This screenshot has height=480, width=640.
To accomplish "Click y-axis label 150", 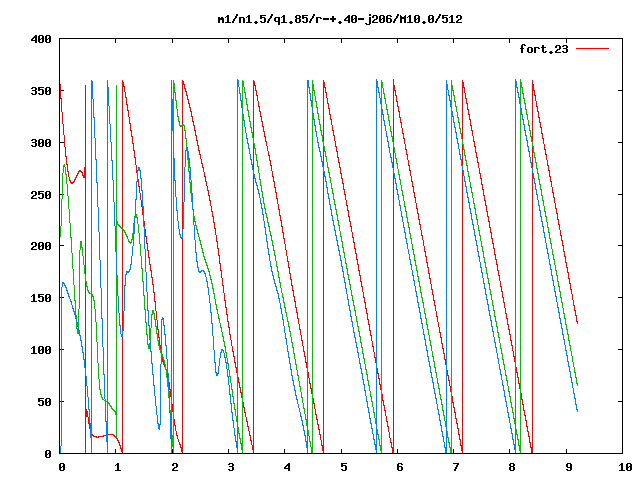I will point(41,298).
